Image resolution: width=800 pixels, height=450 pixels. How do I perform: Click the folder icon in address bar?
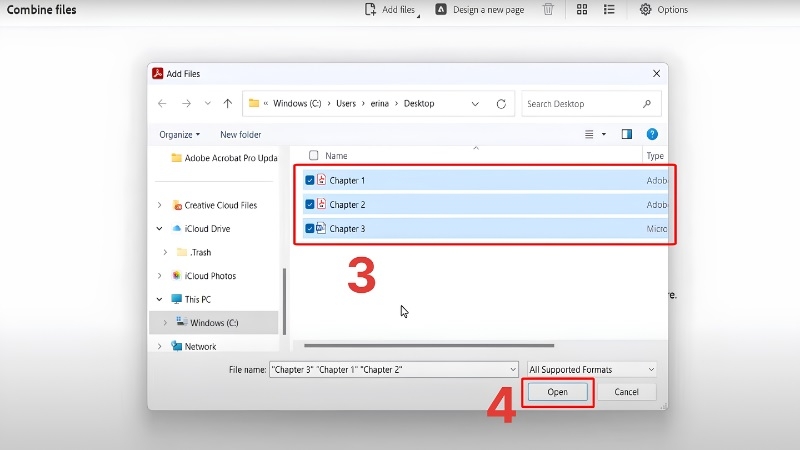(x=254, y=103)
